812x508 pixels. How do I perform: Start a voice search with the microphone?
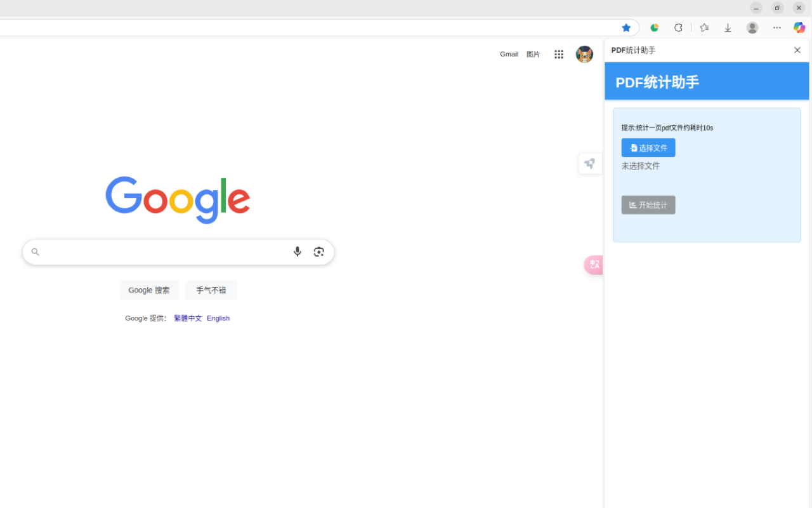coord(298,252)
